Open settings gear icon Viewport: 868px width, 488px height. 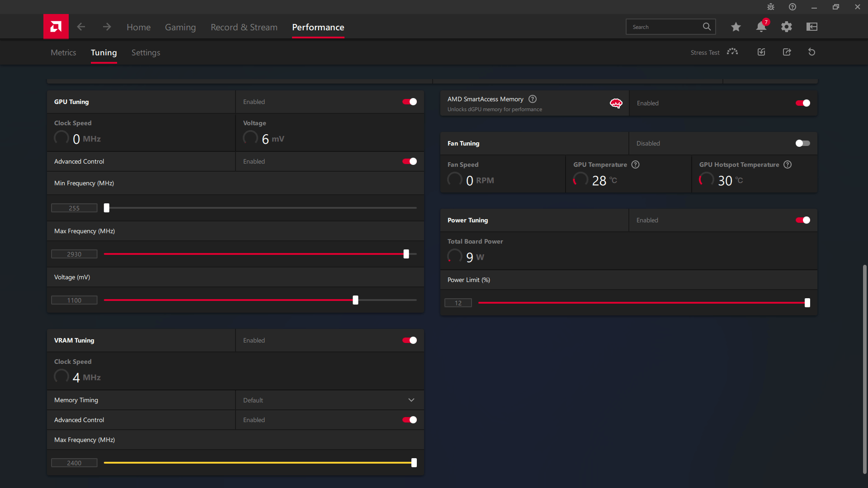coord(787,27)
